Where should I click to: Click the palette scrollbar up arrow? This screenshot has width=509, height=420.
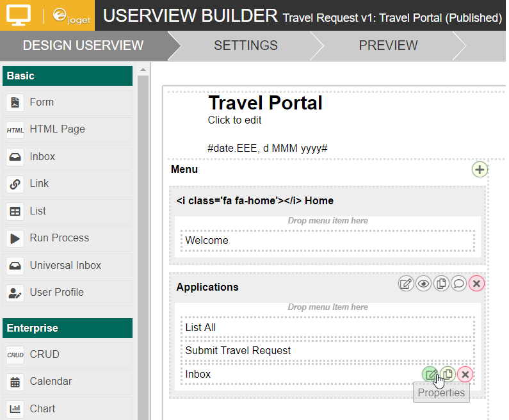coord(143,69)
